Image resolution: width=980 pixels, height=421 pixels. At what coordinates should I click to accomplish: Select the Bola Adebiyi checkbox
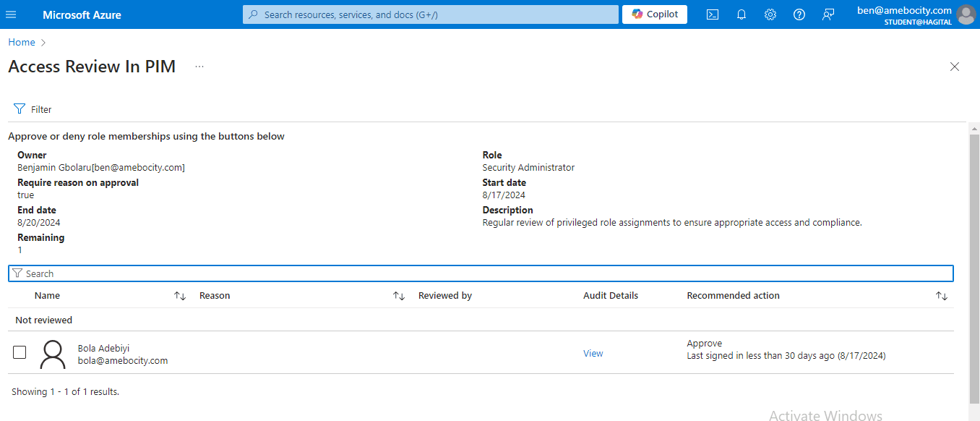click(x=20, y=352)
